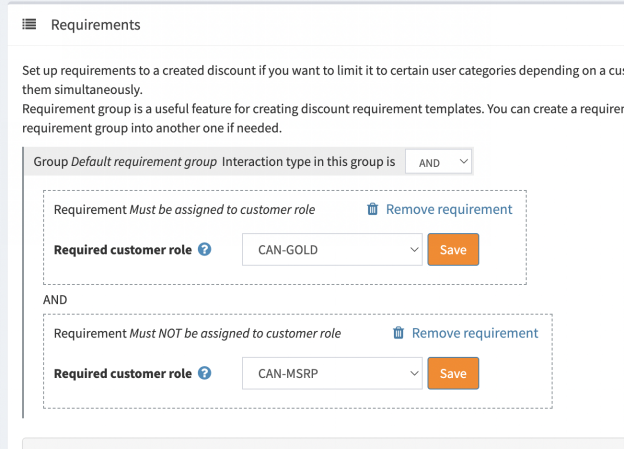This screenshot has width=624, height=449.
Task: Expand the CAN-MSRP customer role dropdown
Action: 332,373
